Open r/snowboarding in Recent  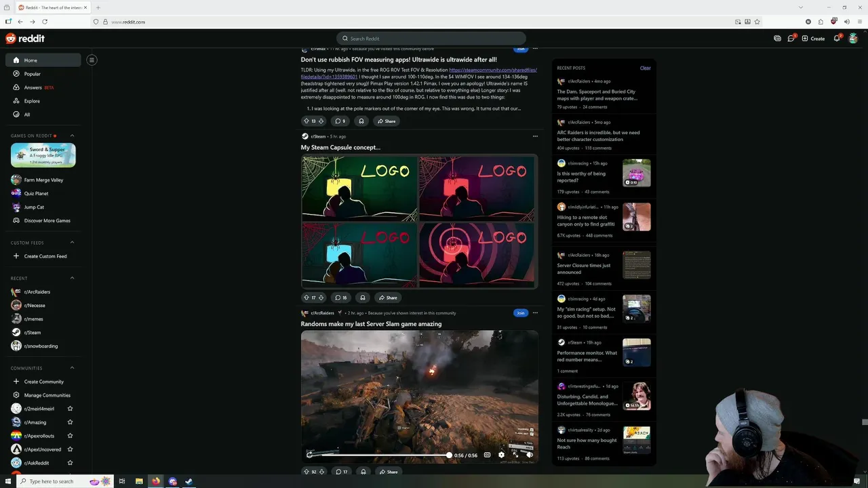43,346
